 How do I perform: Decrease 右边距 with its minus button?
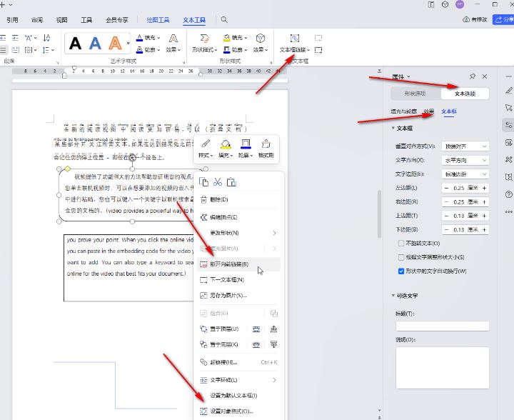click(446, 202)
